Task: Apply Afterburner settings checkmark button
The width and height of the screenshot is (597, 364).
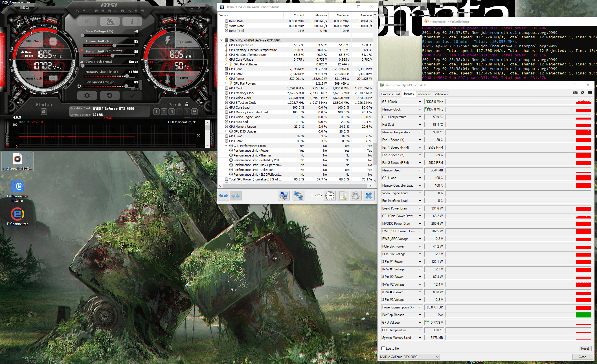Action: click(x=132, y=96)
